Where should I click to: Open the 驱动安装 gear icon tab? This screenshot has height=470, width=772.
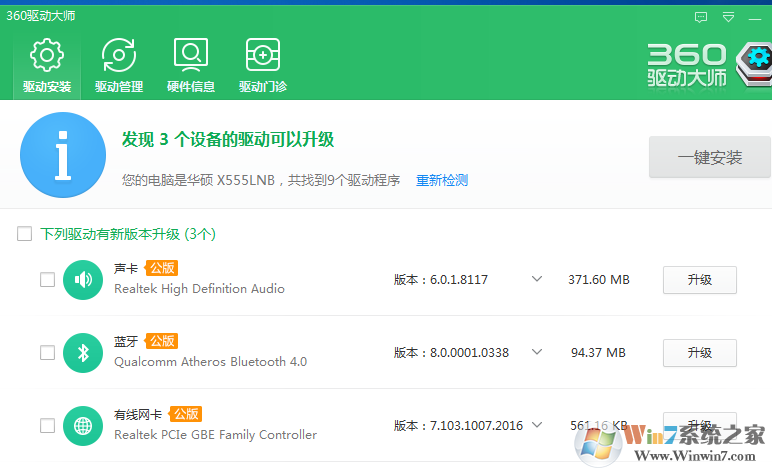pyautogui.click(x=47, y=56)
